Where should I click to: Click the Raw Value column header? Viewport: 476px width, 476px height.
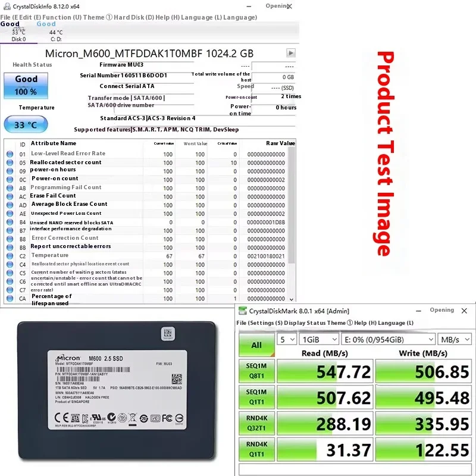(x=280, y=143)
